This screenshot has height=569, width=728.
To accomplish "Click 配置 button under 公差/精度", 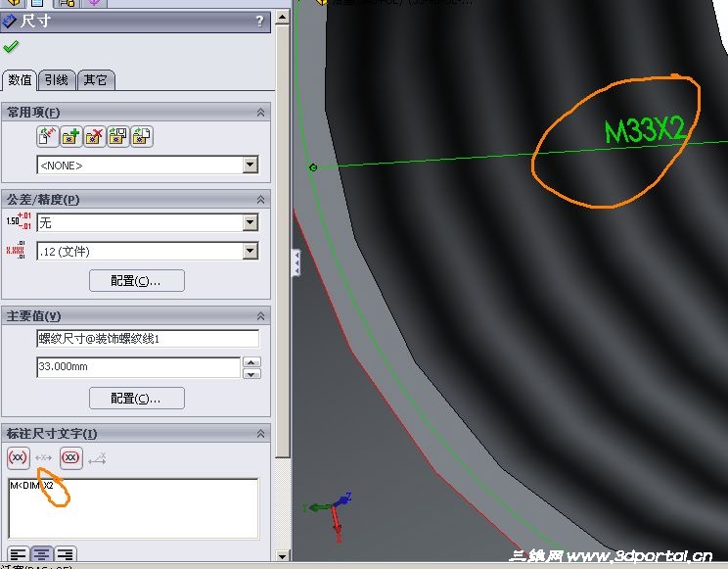I will click(x=137, y=281).
